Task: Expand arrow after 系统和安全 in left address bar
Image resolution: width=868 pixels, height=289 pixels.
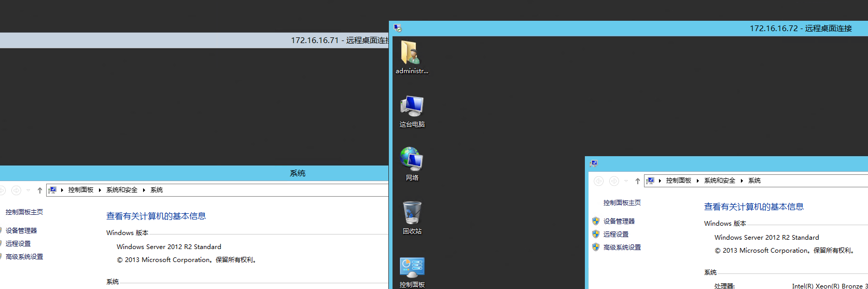Action: pyautogui.click(x=144, y=190)
